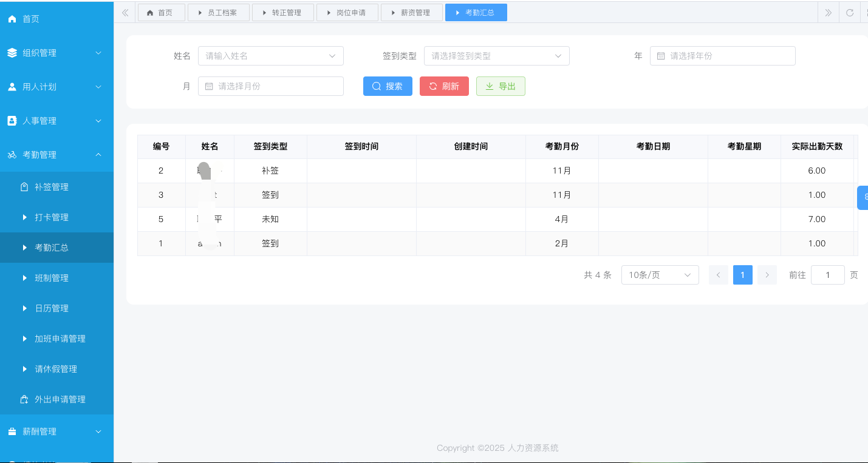Switch to the 薪资管理 tab
This screenshot has width=868, height=463.
pos(412,12)
